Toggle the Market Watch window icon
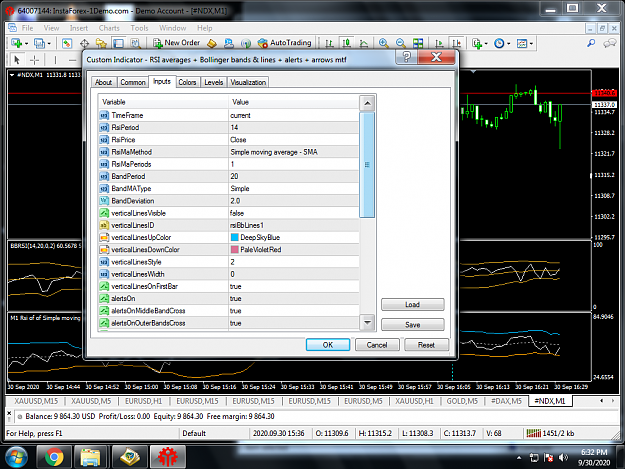This screenshot has height=469, width=625. click(67, 43)
